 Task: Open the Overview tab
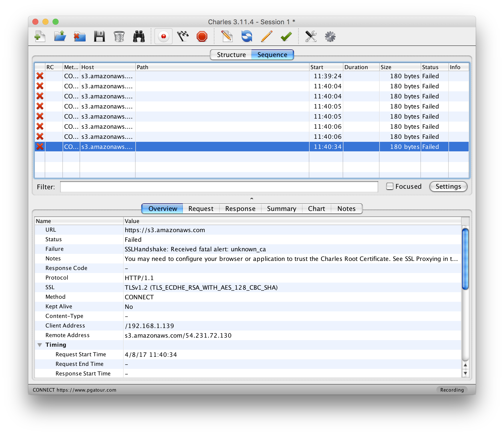162,209
